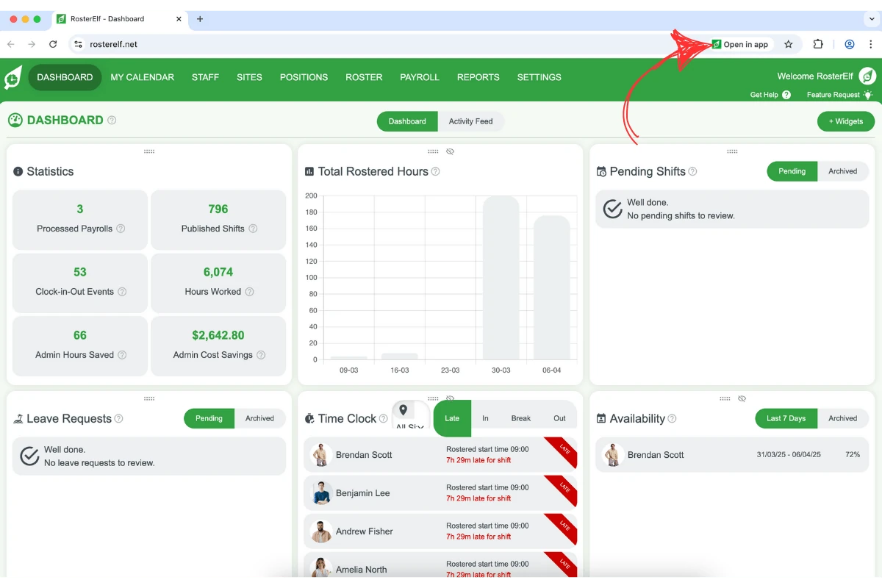This screenshot has width=882, height=588.
Task: Click the Feature Request lightbulb icon
Action: (868, 95)
